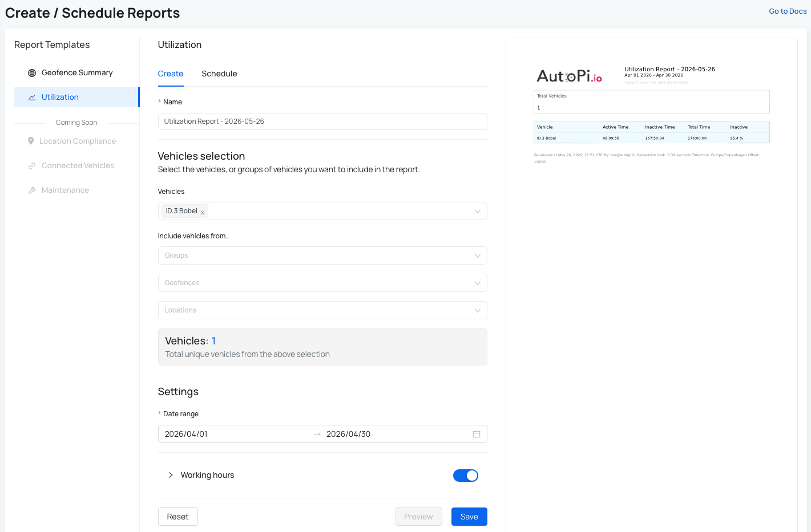Click the chart icon beside Utilization

click(32, 98)
